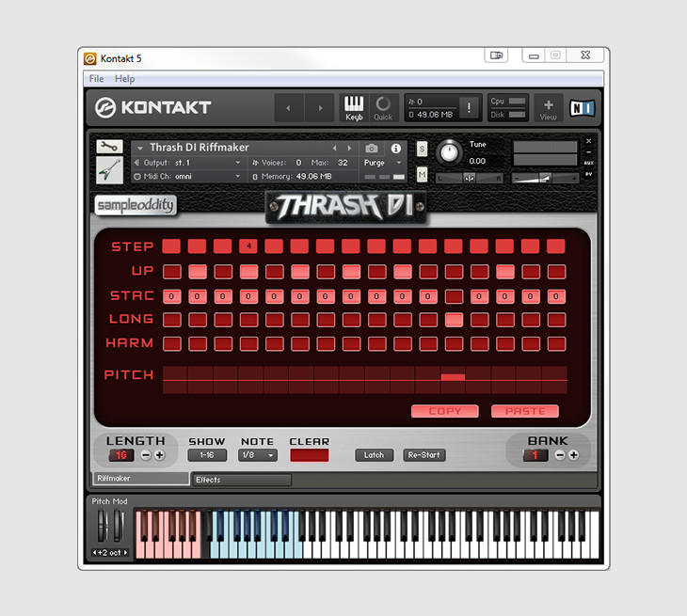This screenshot has height=616, width=687.
Task: Toggle the last STEP in the row
Action: [556, 246]
